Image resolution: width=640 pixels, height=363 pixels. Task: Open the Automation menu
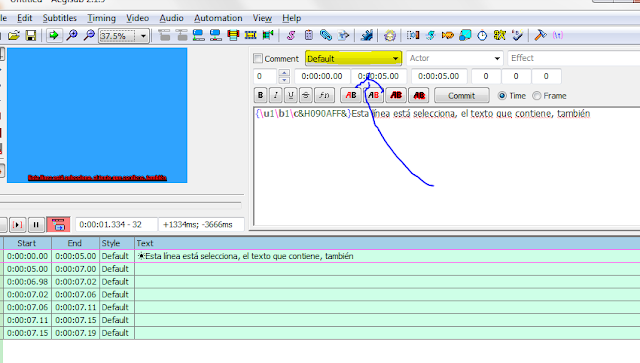(x=218, y=18)
